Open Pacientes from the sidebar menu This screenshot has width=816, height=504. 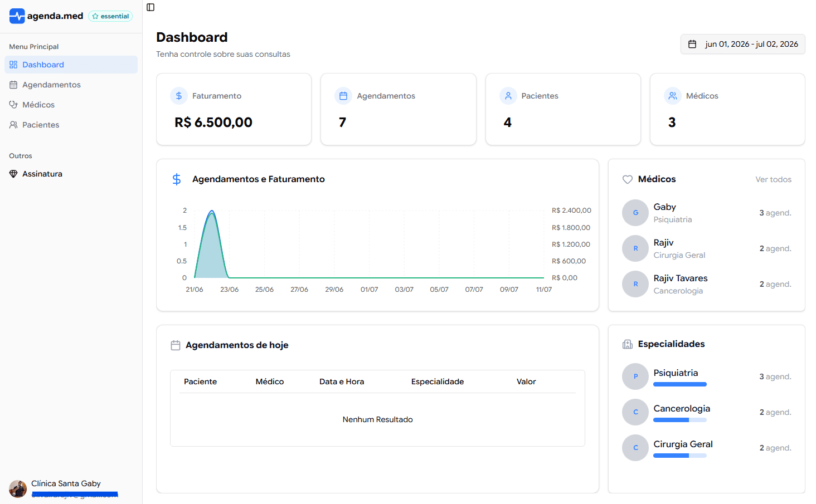point(71,125)
